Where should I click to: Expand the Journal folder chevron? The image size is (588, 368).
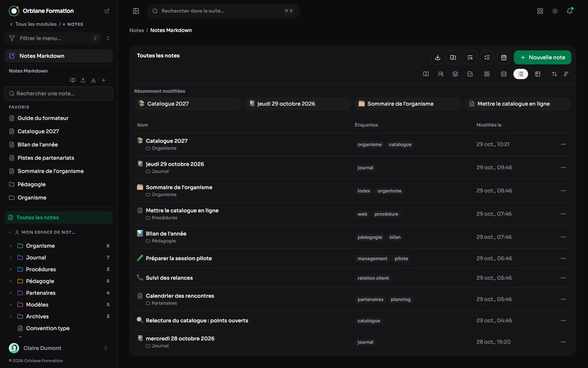point(11,258)
